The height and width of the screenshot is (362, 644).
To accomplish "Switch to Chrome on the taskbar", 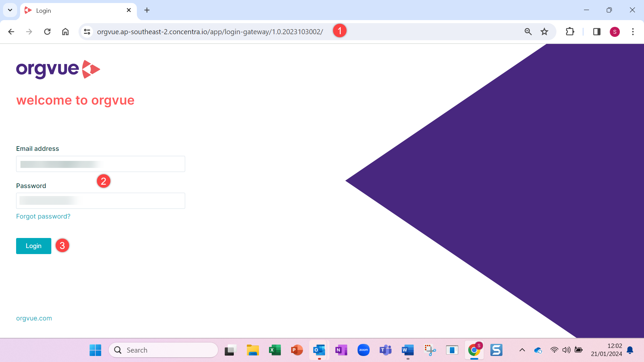I will pyautogui.click(x=474, y=350).
